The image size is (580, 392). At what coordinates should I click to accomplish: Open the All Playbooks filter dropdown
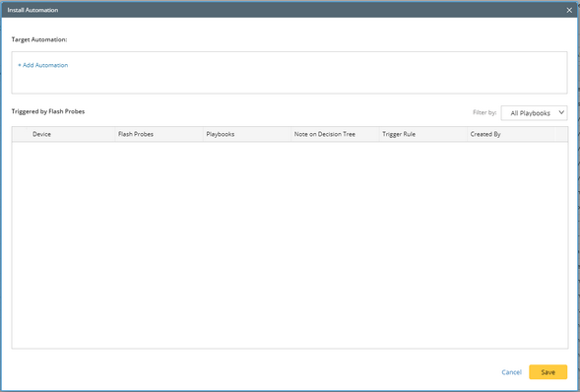(534, 113)
